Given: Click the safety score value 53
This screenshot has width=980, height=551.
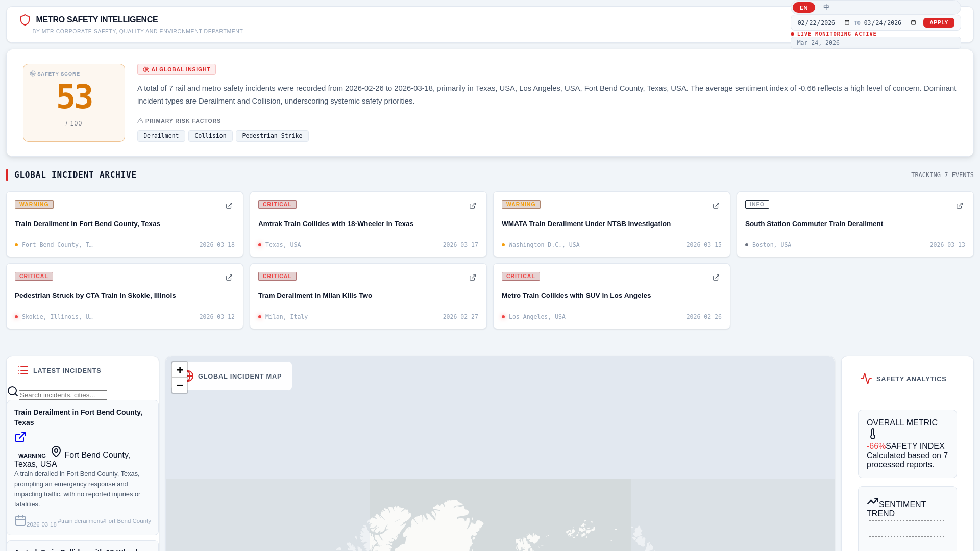Looking at the screenshot, I should tap(75, 97).
